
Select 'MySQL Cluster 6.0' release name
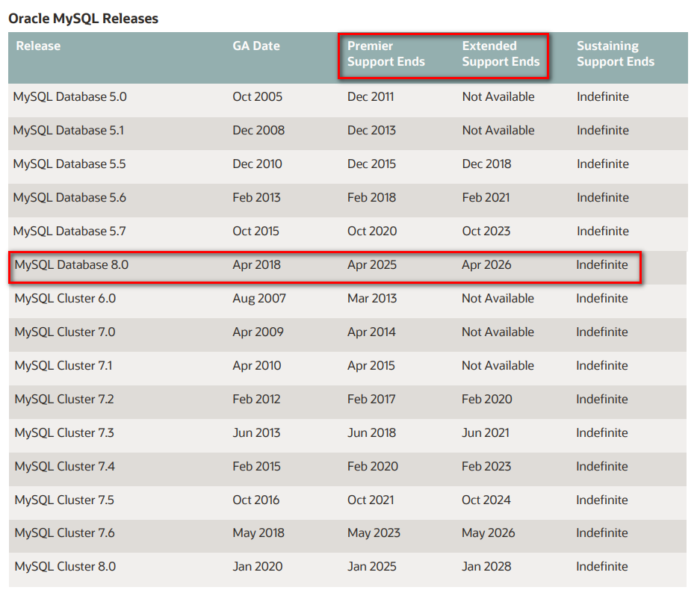pyautogui.click(x=65, y=298)
